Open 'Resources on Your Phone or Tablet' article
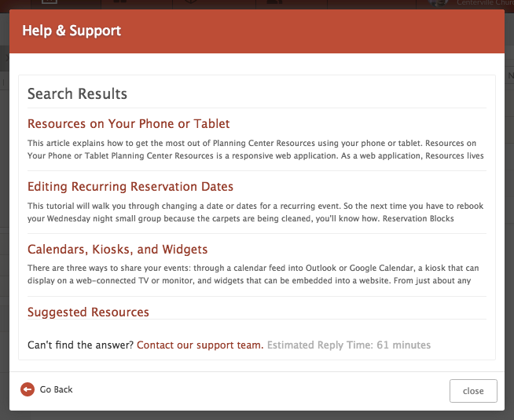The height and width of the screenshot is (420, 514). (x=129, y=124)
